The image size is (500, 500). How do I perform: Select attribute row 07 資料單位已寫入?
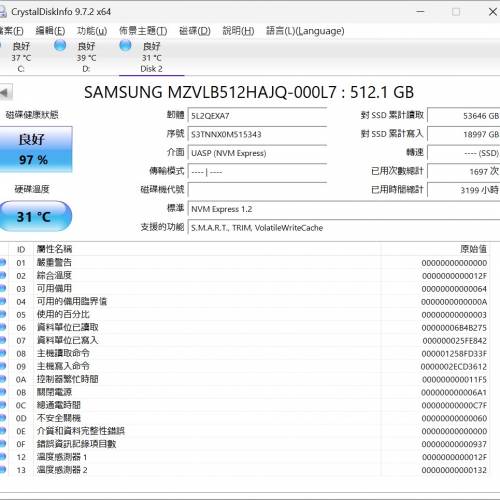pos(244,341)
